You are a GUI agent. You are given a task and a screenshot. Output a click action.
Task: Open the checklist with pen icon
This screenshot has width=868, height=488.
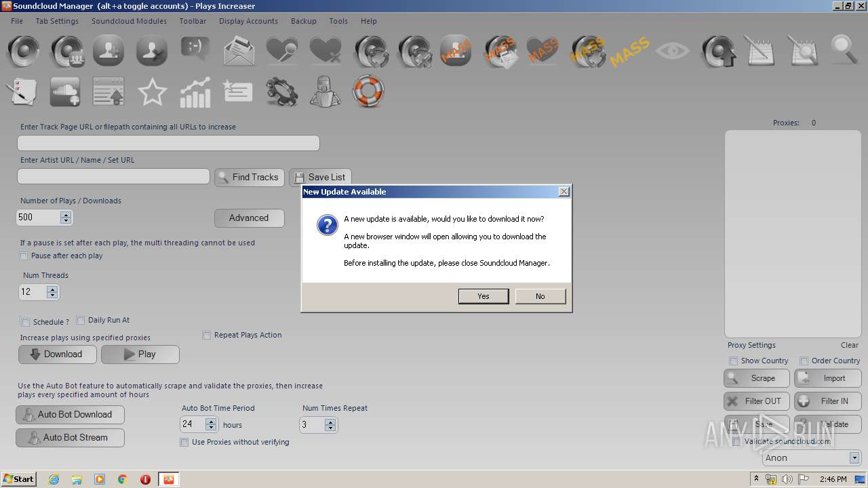point(21,91)
